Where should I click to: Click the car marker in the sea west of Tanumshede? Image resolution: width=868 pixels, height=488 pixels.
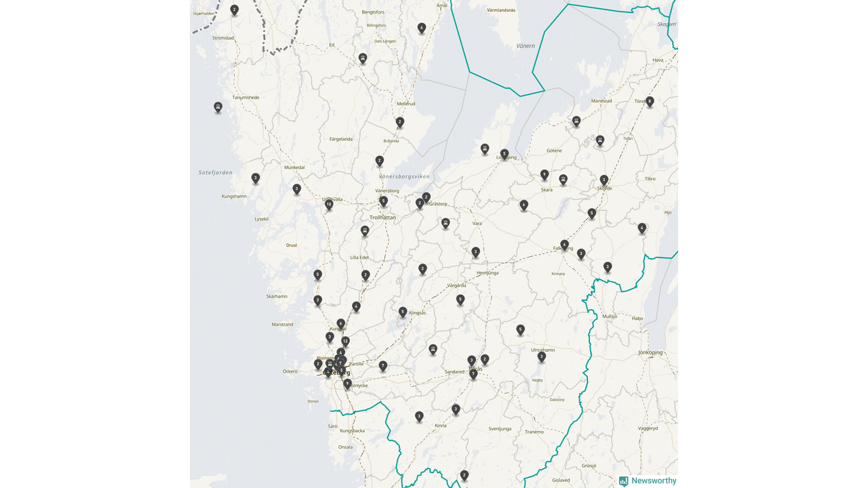pos(218,108)
